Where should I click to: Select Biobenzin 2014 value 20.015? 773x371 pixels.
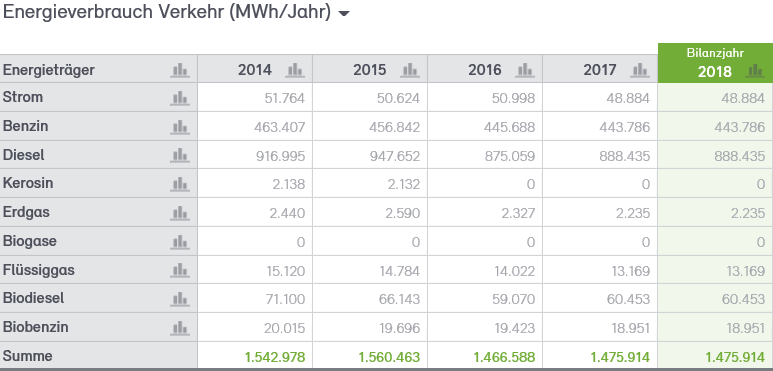[x=284, y=328]
